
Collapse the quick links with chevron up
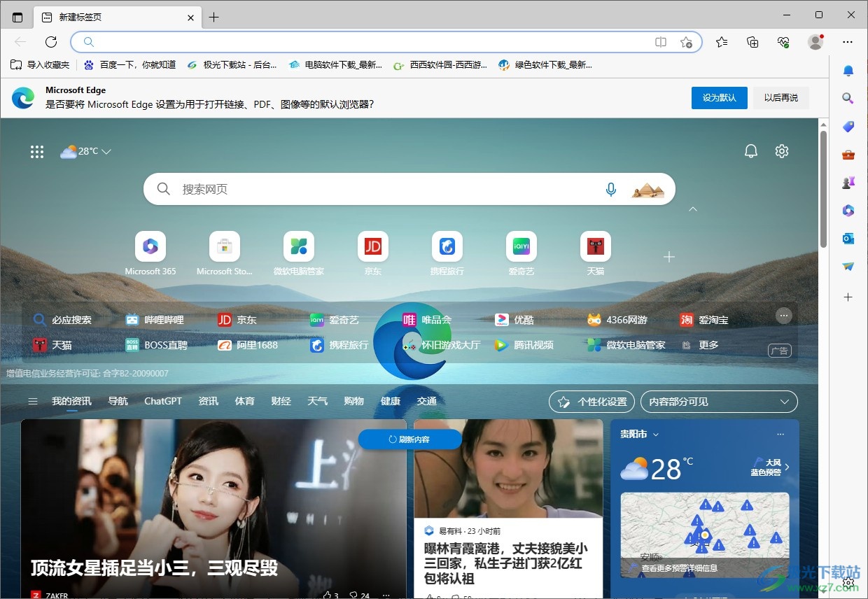coord(693,209)
